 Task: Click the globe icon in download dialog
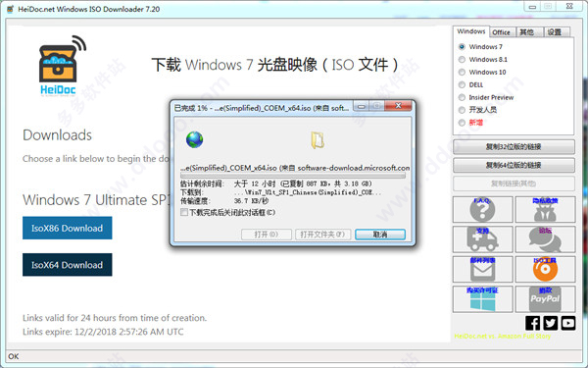[195, 139]
